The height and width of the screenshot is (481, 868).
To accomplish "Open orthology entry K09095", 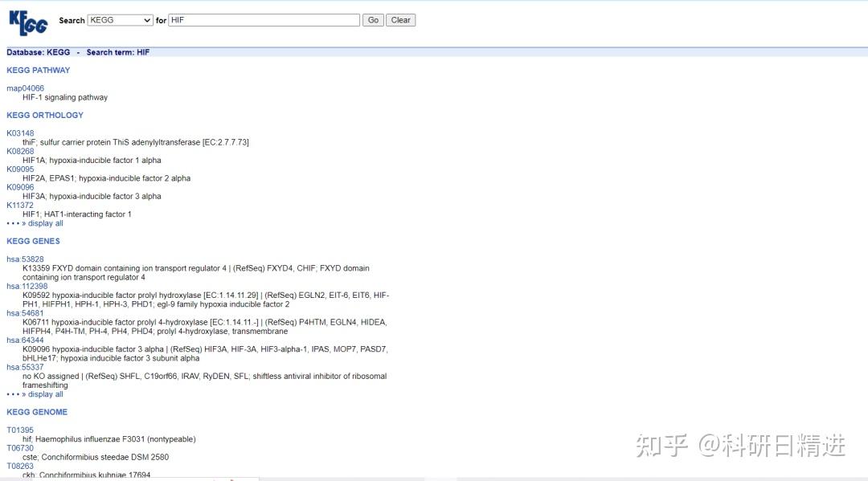I will (20, 169).
